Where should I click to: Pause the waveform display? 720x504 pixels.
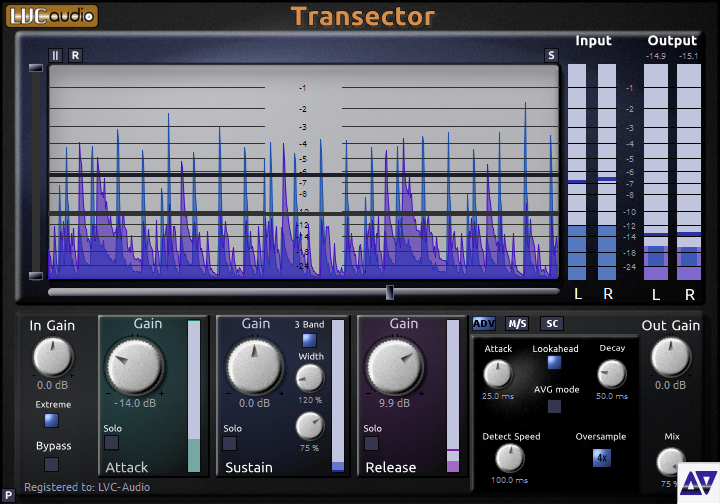pos(55,56)
